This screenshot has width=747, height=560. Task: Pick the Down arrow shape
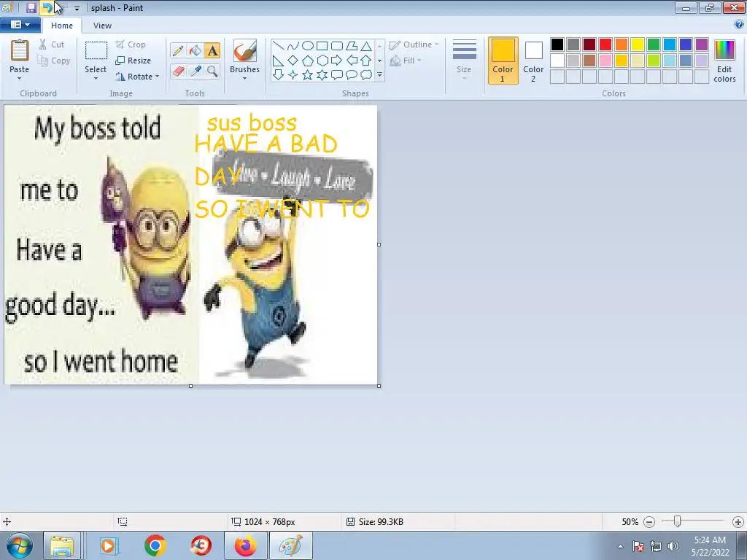coord(279,75)
